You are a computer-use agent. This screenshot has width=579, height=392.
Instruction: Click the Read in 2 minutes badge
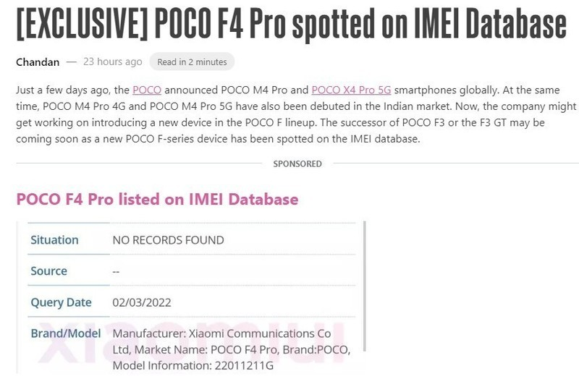coord(192,62)
